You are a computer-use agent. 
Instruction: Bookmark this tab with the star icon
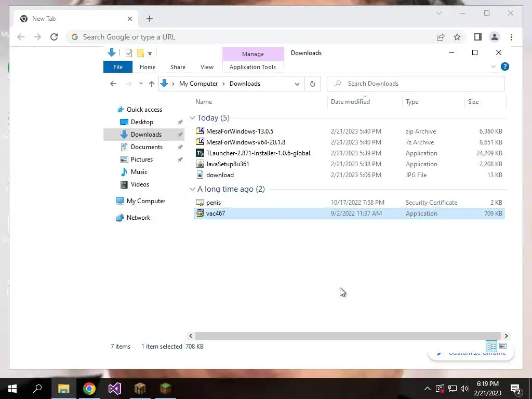(x=457, y=37)
